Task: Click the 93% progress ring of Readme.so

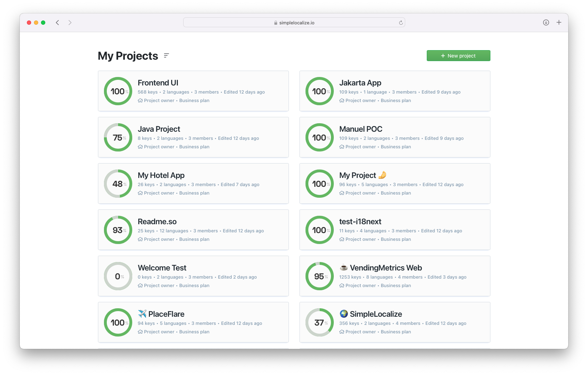Action: pos(118,230)
